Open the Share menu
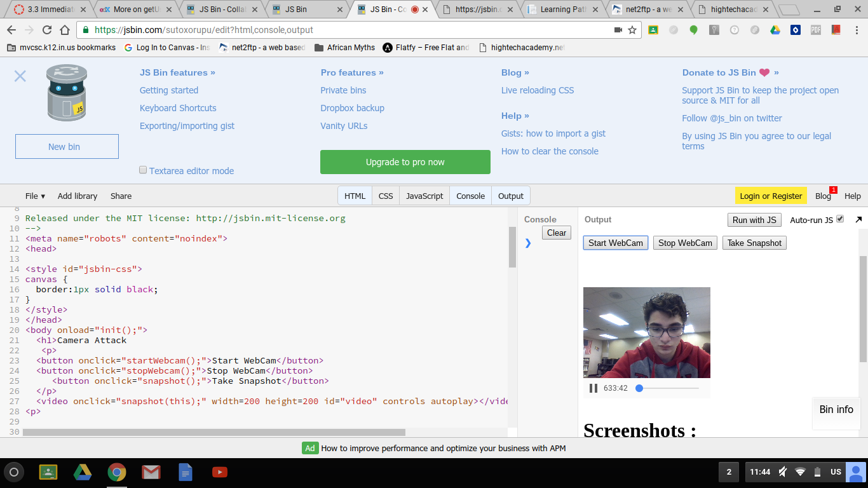The image size is (868, 488). point(121,196)
